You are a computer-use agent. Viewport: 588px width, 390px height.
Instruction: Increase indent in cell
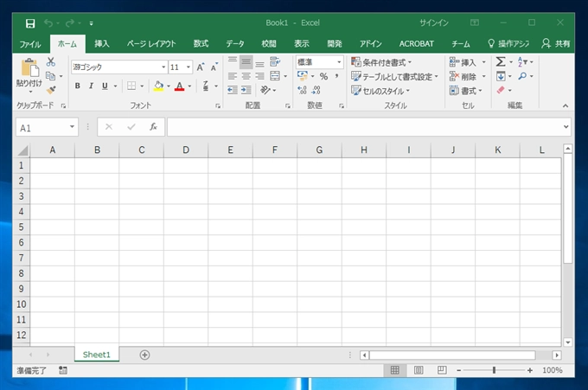tap(246, 90)
